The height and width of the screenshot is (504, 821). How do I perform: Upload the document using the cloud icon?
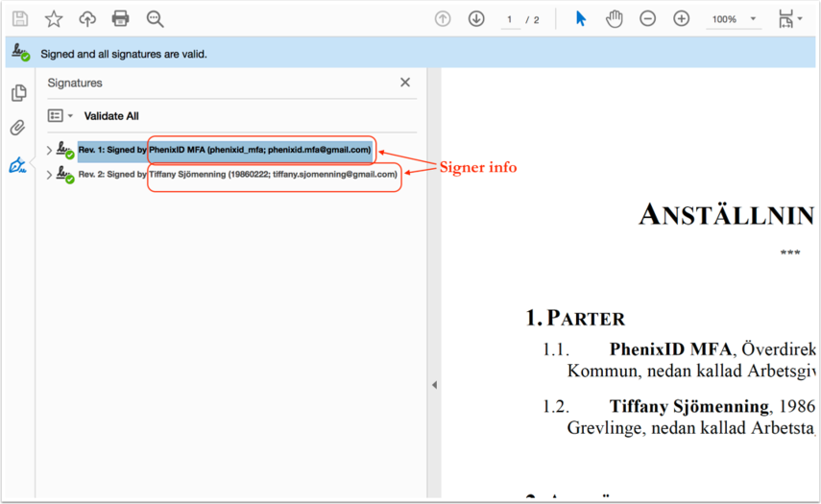coord(87,19)
